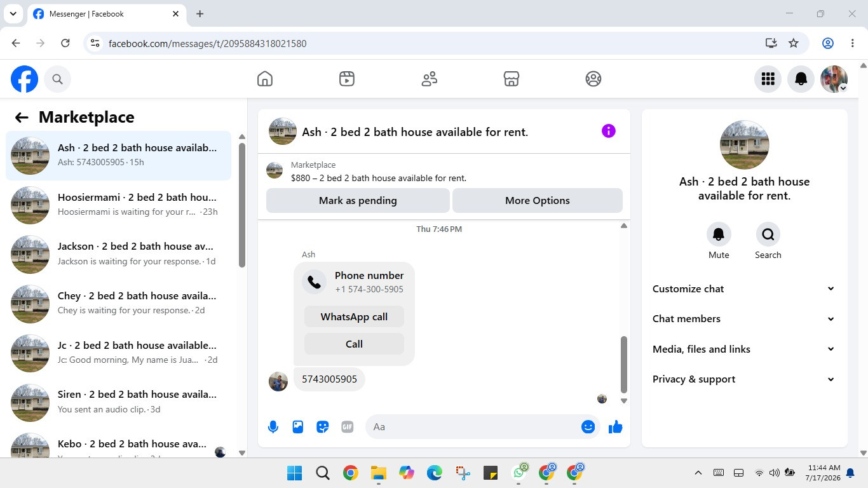Image resolution: width=868 pixels, height=488 pixels.
Task: Choose a sticker
Action: coord(323,427)
